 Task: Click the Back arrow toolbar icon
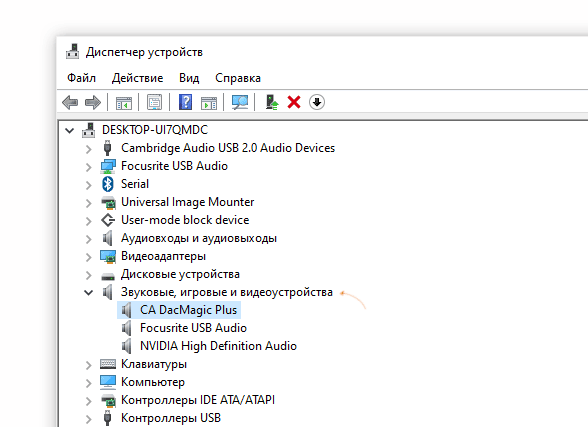(x=70, y=102)
